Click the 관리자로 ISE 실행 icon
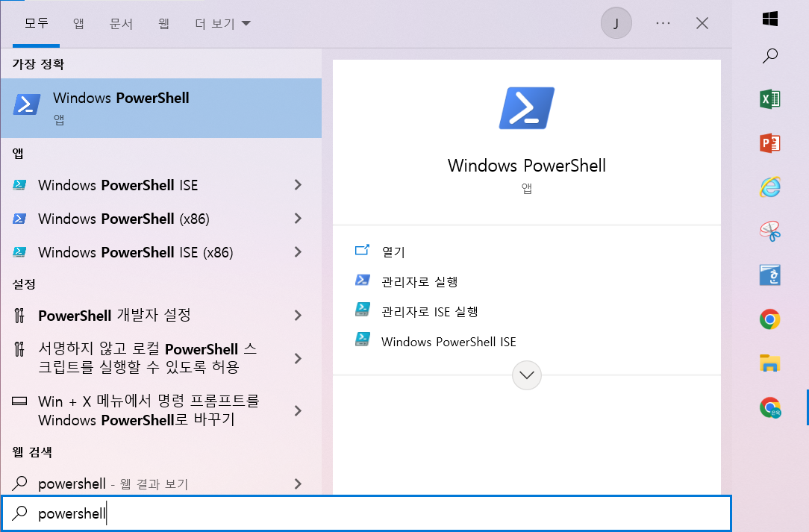The width and height of the screenshot is (809, 532). pos(362,310)
